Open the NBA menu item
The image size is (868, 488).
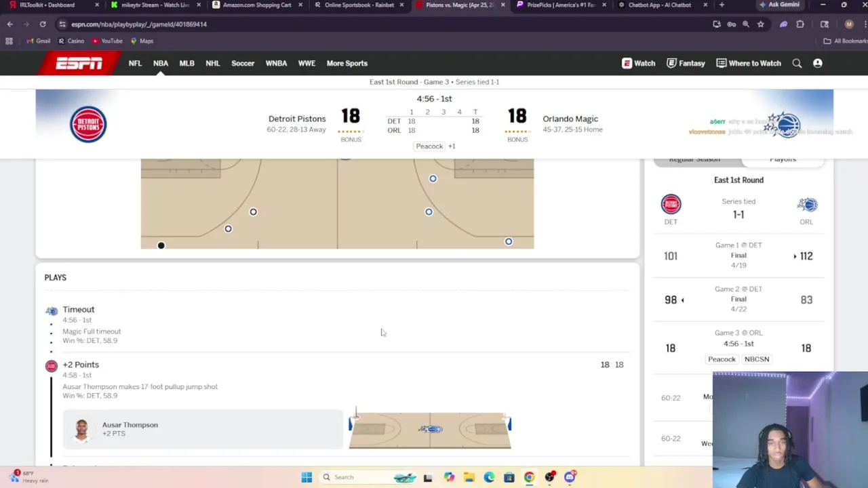[x=161, y=64]
